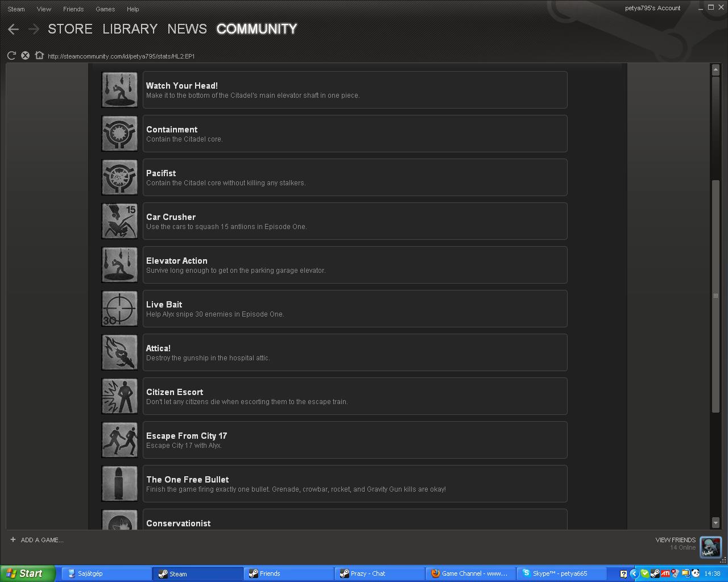Click the vertical scrollbar thumb
Viewport: 728px width, 582px height.
[x=715, y=296]
